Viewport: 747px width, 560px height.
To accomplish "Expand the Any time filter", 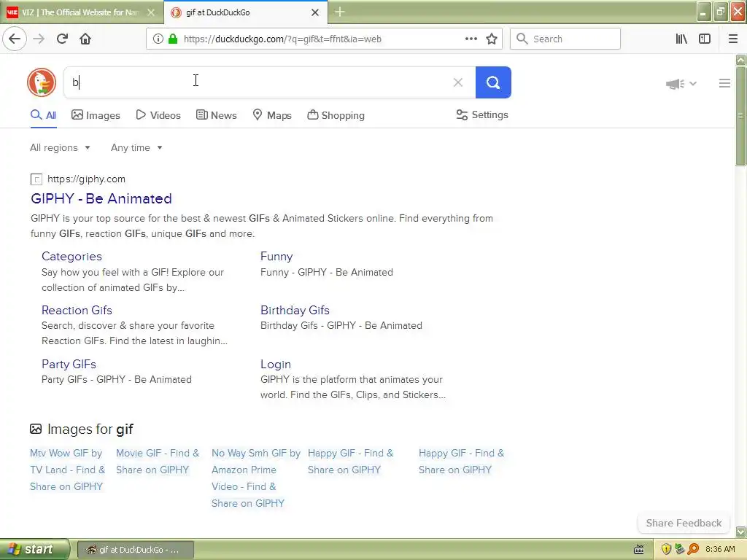I will coord(136,147).
